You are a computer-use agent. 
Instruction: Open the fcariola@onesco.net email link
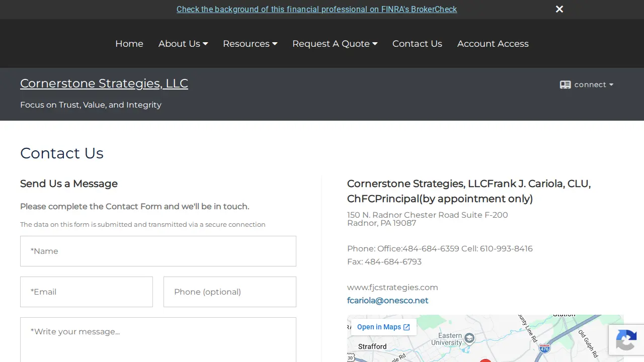click(387, 301)
